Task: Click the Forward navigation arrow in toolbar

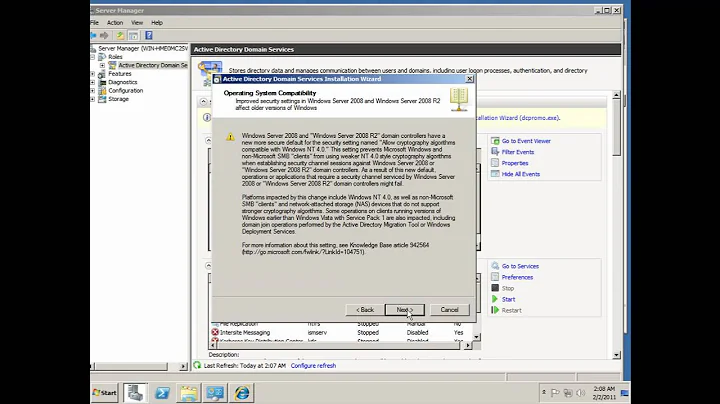Action: click(104, 35)
